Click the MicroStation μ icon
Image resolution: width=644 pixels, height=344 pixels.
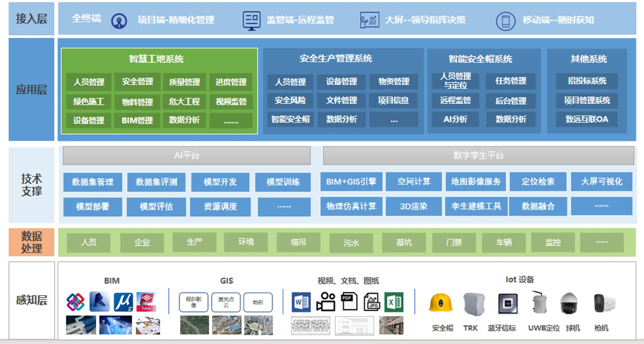(x=123, y=302)
